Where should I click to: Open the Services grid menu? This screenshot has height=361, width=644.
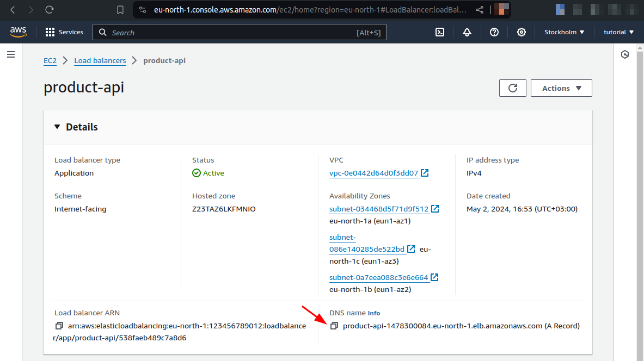[64, 32]
